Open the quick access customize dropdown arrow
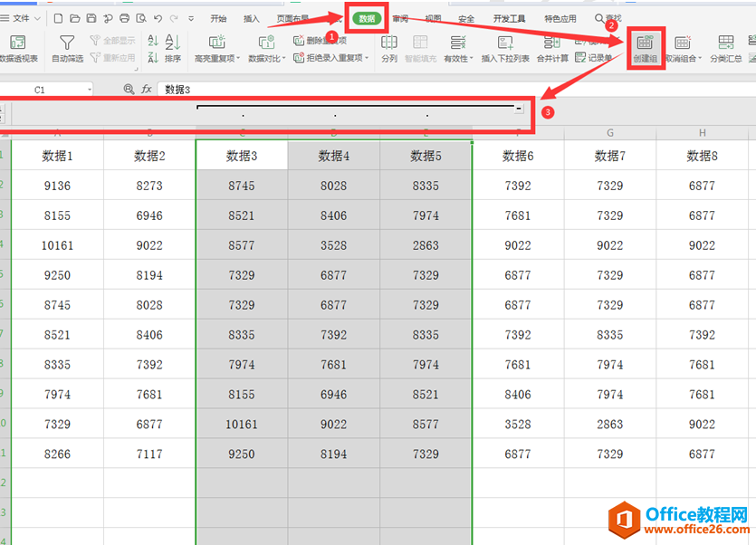Image resolution: width=756 pixels, height=545 pixels. click(x=191, y=19)
